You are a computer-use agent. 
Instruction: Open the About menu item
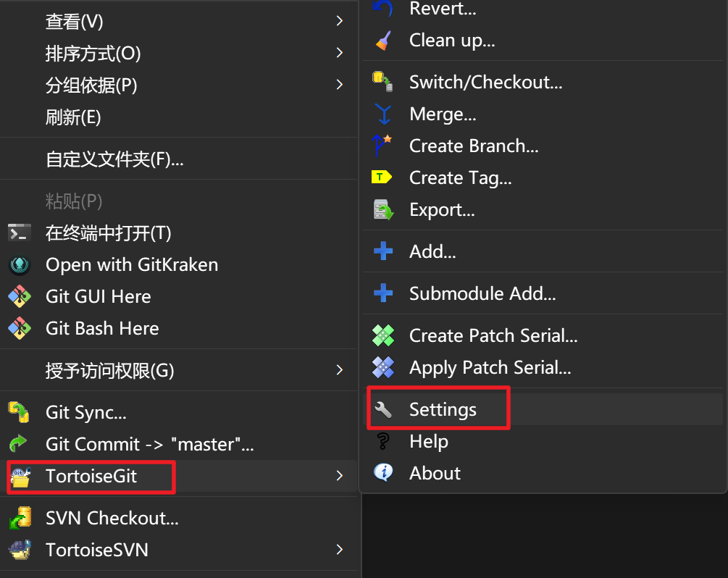(435, 474)
